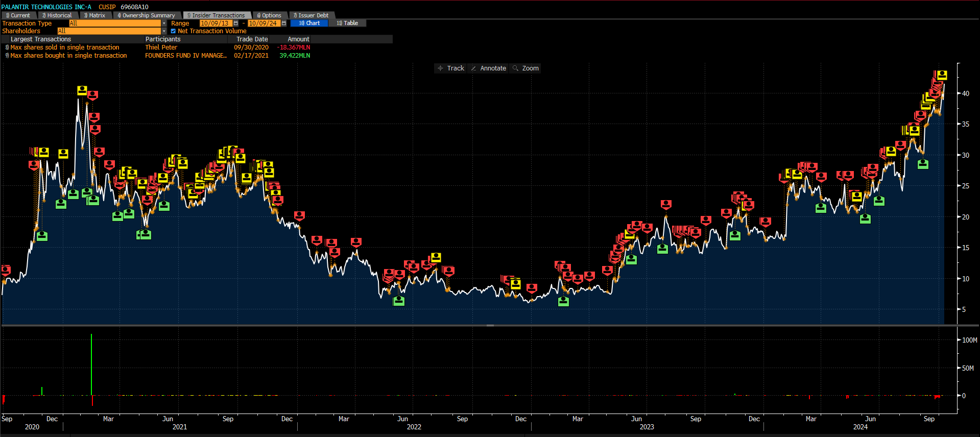Activate the Track crosshair tool
This screenshot has height=437, width=980.
tap(450, 68)
